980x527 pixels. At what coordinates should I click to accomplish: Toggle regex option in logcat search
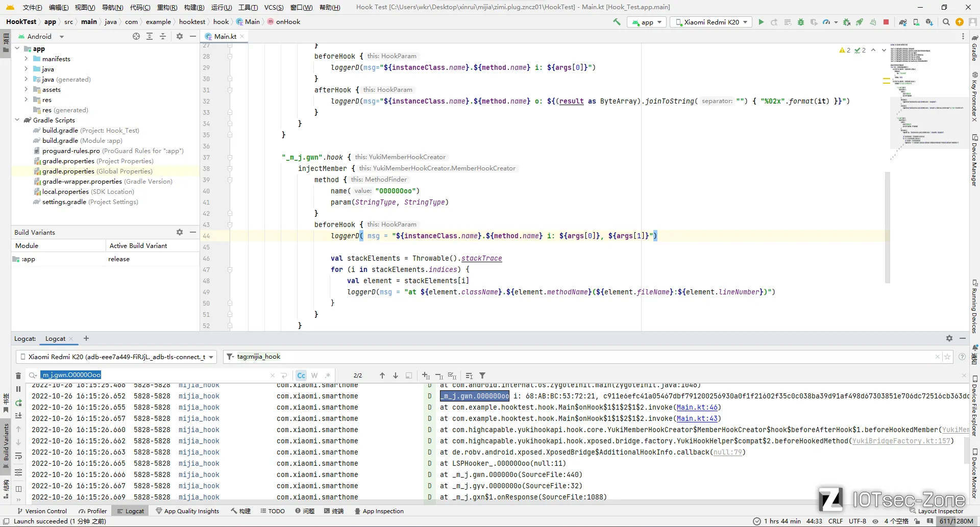[328, 375]
